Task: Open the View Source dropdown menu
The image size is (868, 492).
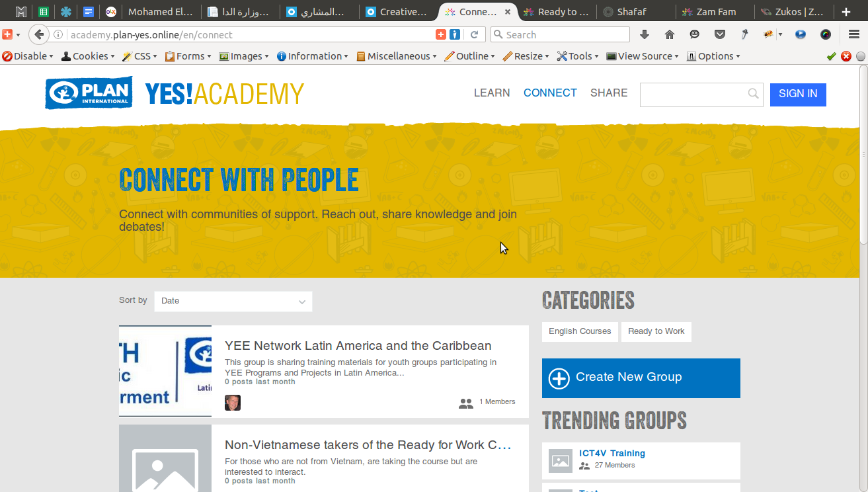Action: [x=643, y=56]
